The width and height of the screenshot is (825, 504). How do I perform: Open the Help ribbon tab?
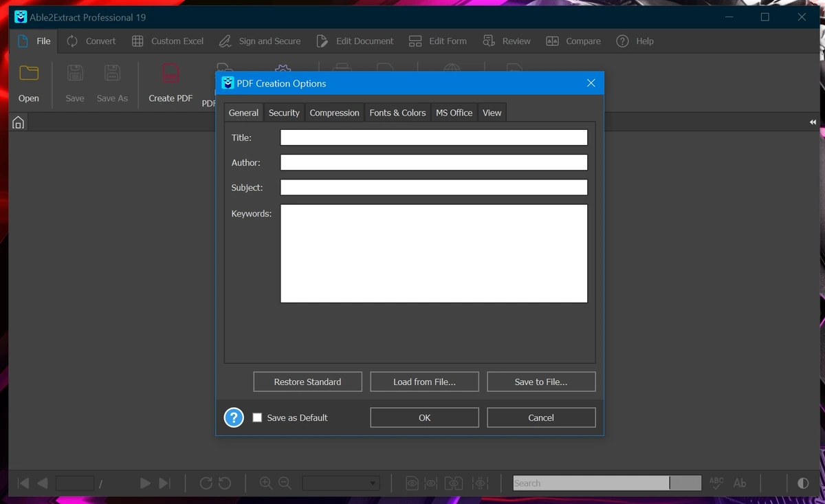pyautogui.click(x=635, y=41)
